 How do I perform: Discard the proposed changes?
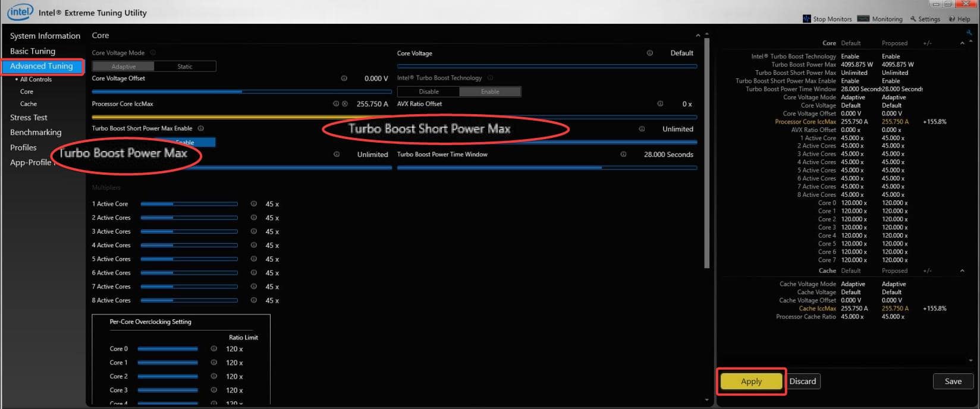coord(803,381)
